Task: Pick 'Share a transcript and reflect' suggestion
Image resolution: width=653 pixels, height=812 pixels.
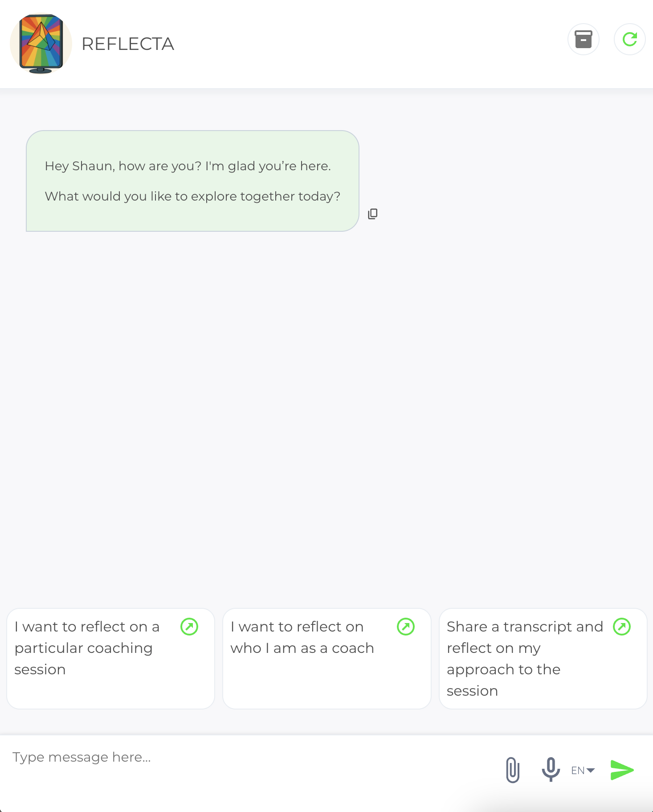Action: coord(525,658)
